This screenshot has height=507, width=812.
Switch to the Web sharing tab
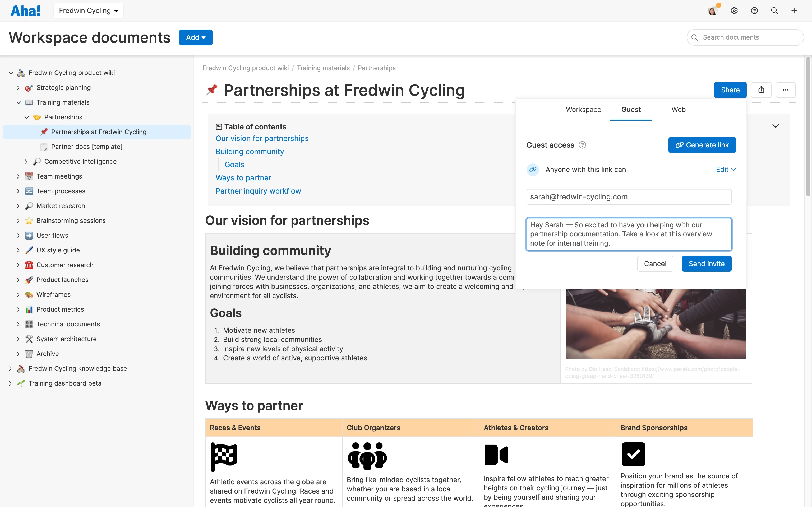pyautogui.click(x=679, y=109)
